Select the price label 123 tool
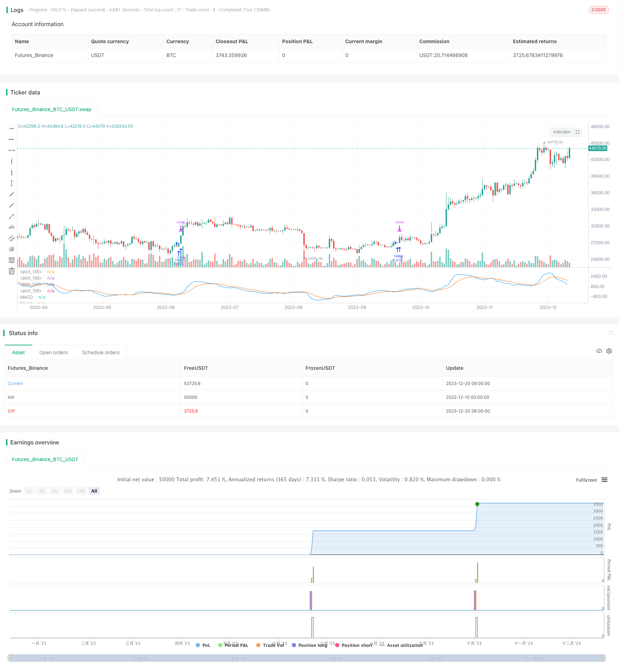619x672 pixels. (12, 226)
